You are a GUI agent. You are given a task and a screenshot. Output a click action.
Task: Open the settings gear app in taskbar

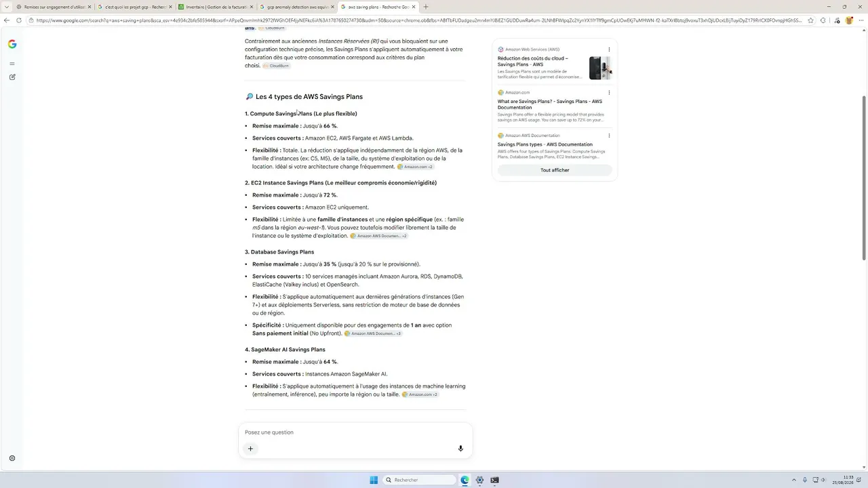pos(479,480)
